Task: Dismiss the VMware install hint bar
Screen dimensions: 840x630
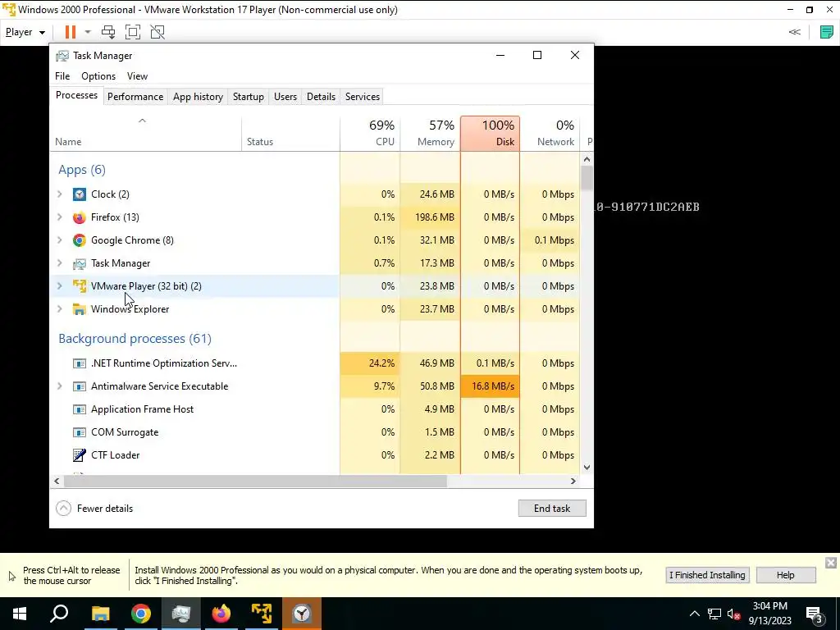Action: (830, 563)
